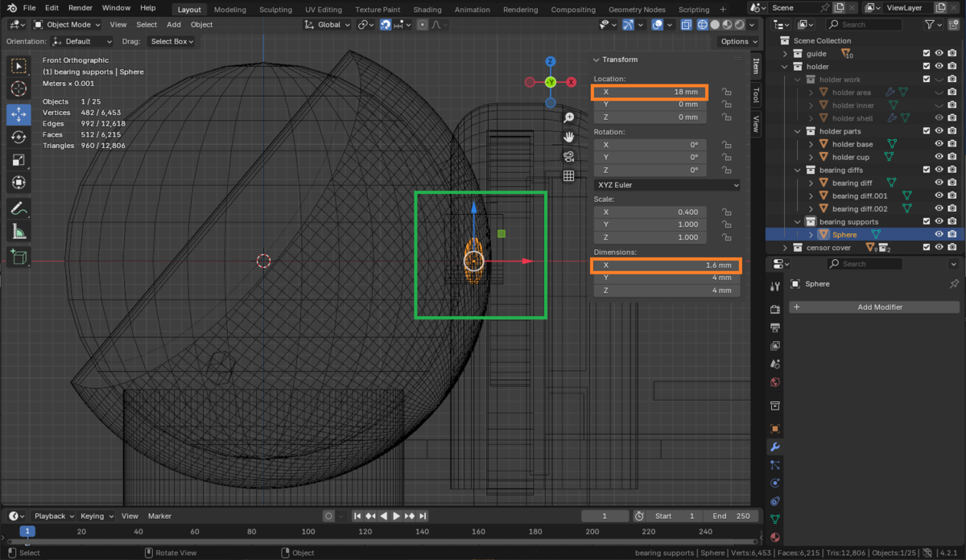Screen dimensions: 966x560
Task: Click the Location X field
Action: pos(650,92)
